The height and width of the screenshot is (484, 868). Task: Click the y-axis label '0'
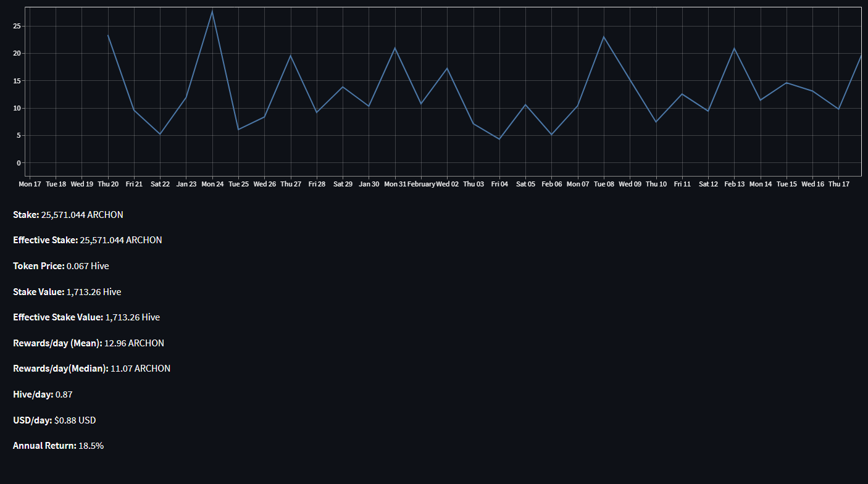[x=19, y=163]
